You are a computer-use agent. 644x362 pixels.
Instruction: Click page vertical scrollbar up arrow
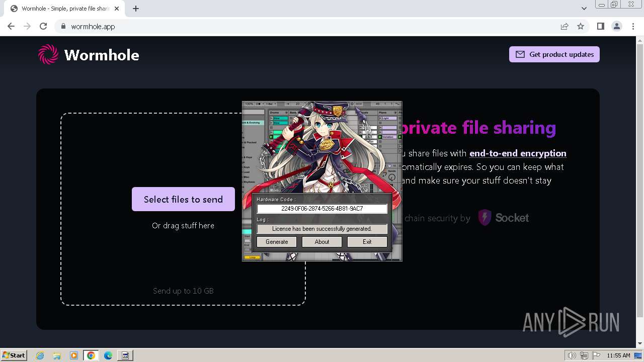(640, 40)
